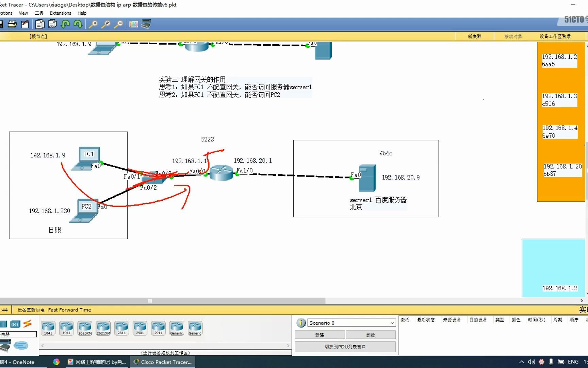Select the 2911 router device
This screenshot has height=368, width=588.
pos(158,328)
